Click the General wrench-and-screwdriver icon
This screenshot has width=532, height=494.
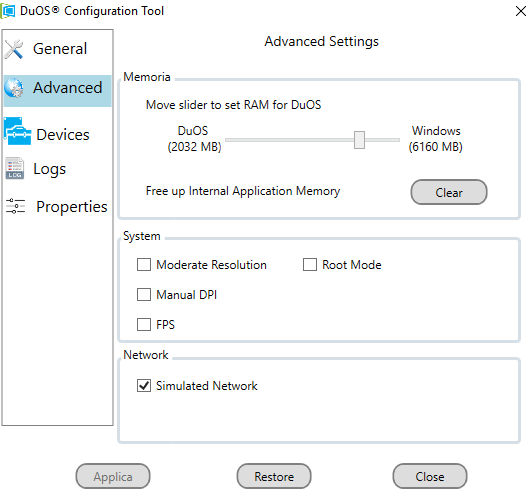click(14, 49)
